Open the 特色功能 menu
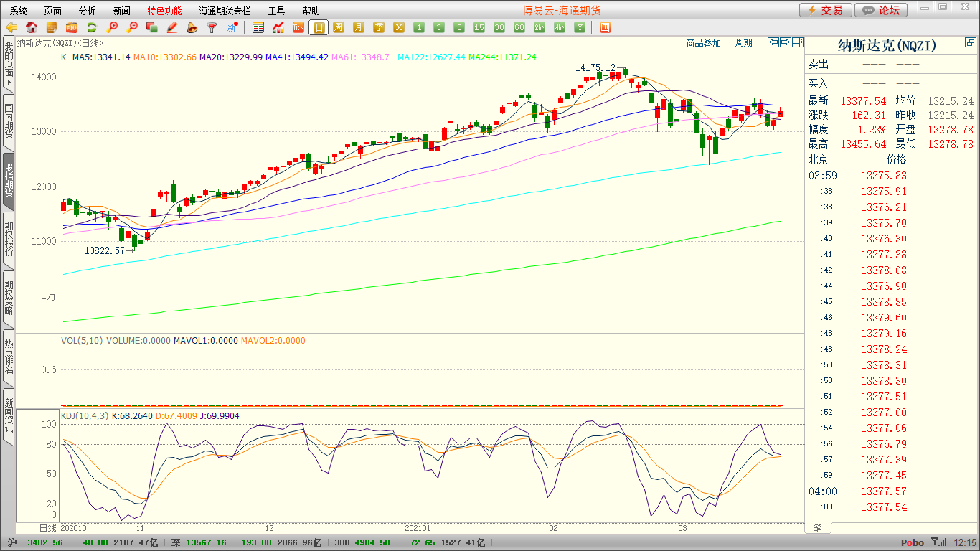Image resolution: width=980 pixels, height=551 pixels. click(x=164, y=11)
